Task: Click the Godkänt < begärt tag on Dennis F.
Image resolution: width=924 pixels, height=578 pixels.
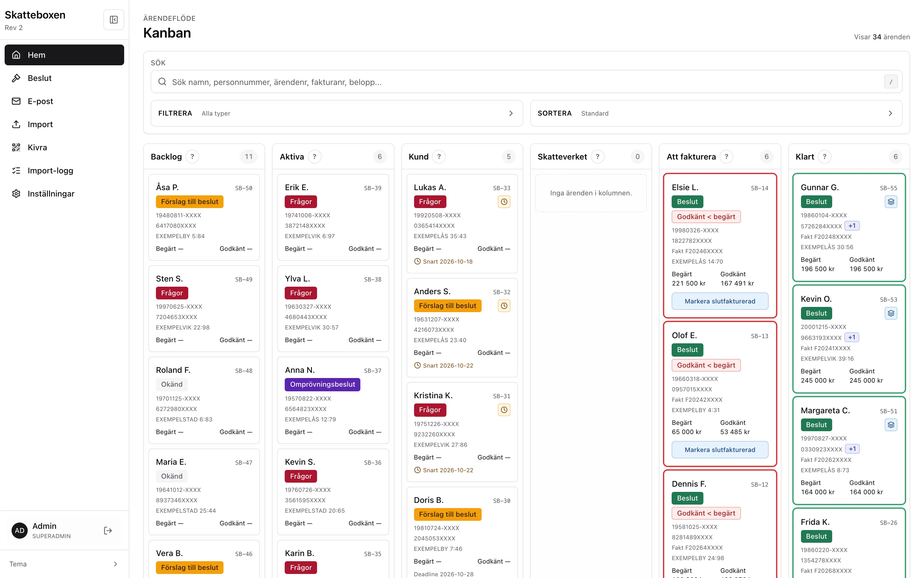Action: tap(706, 513)
